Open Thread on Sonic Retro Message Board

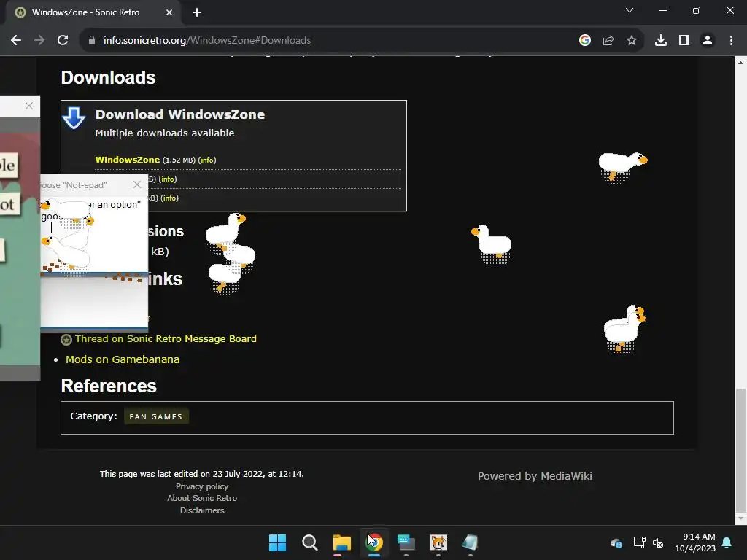(x=166, y=338)
